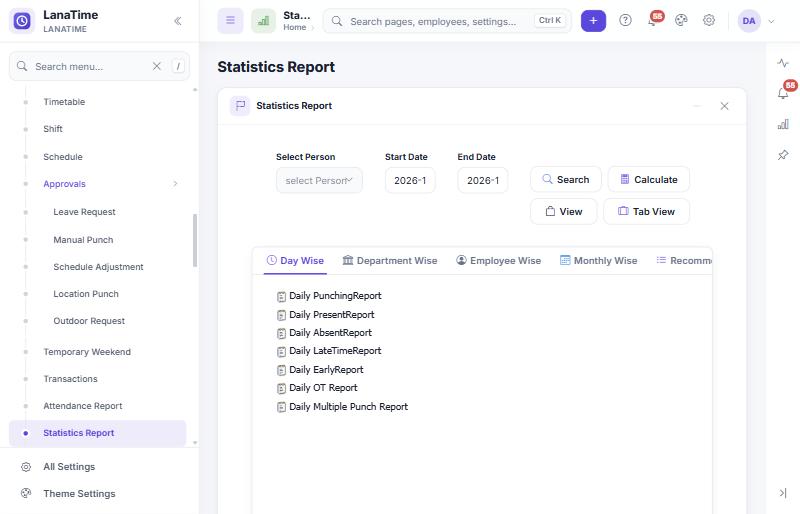Viewport: 800px width, 514px height.
Task: Open Transactions in the sidebar
Action: click(70, 379)
